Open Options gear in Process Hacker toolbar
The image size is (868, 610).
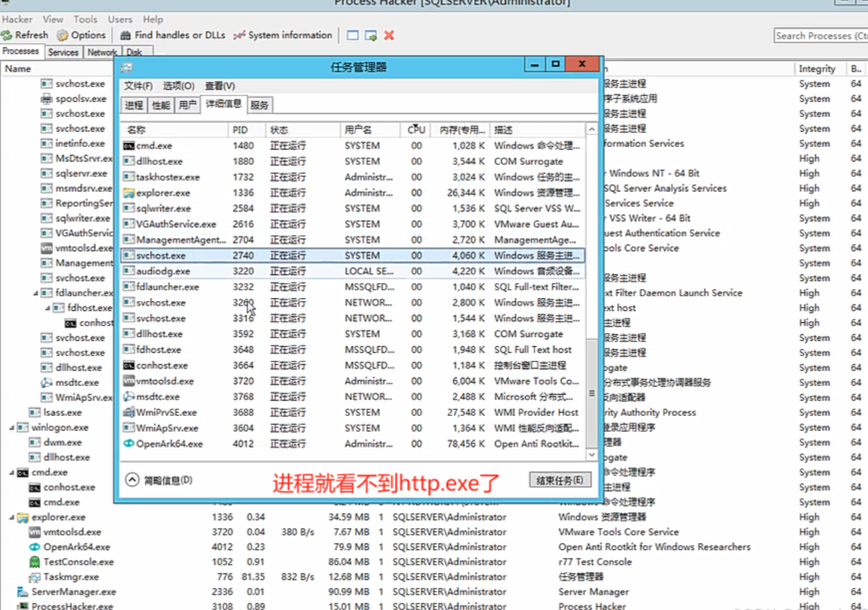tap(62, 35)
